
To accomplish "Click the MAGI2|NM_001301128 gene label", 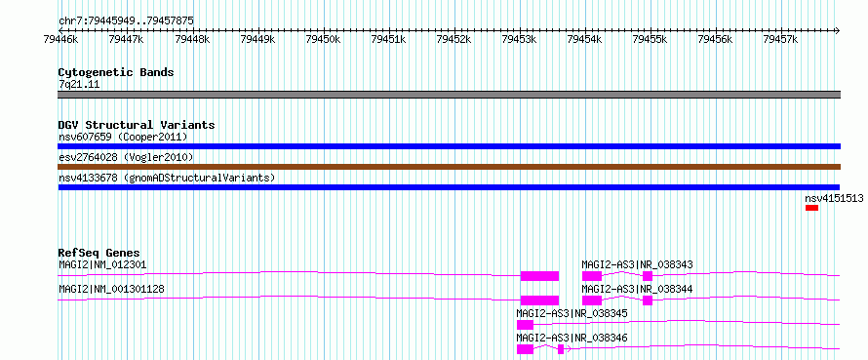I will [x=111, y=289].
